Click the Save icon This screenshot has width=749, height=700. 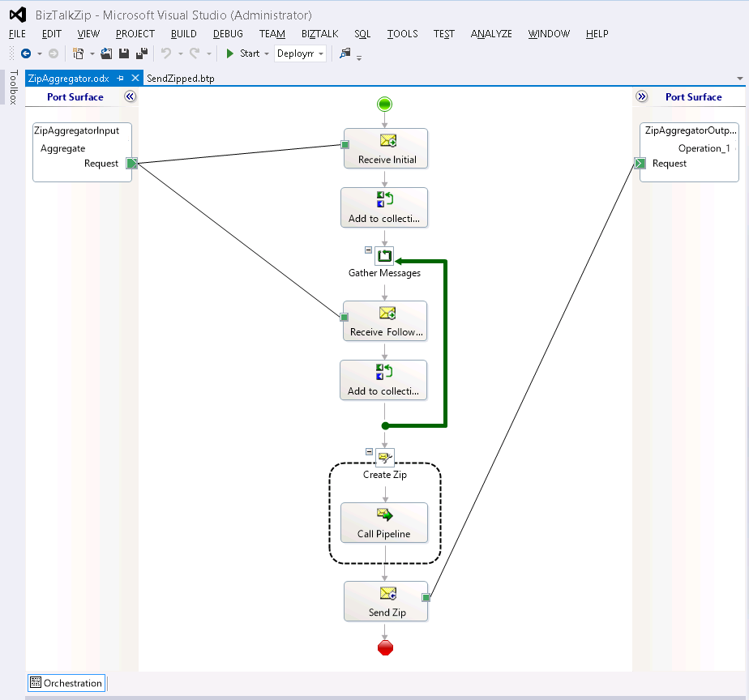124,53
